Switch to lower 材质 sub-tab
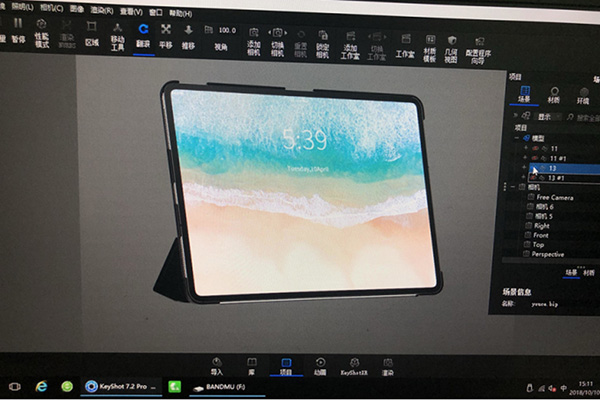This screenshot has width=600, height=400. click(589, 273)
